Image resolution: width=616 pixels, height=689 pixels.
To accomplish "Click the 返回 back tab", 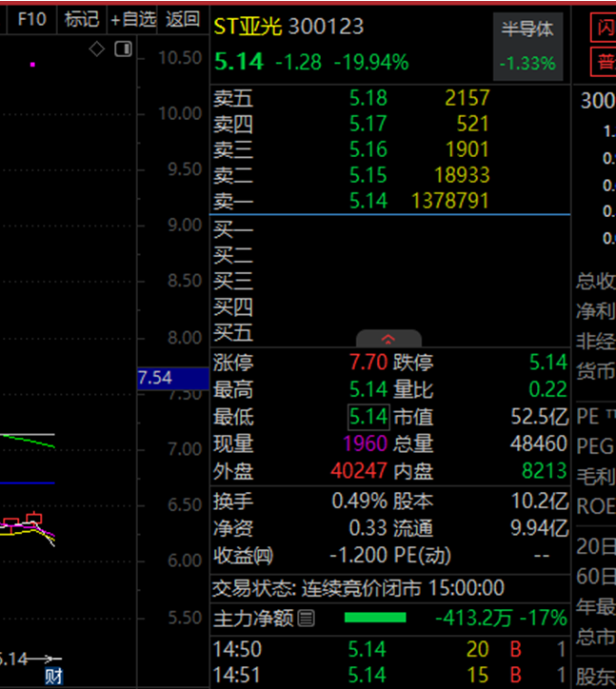I will pos(182,19).
